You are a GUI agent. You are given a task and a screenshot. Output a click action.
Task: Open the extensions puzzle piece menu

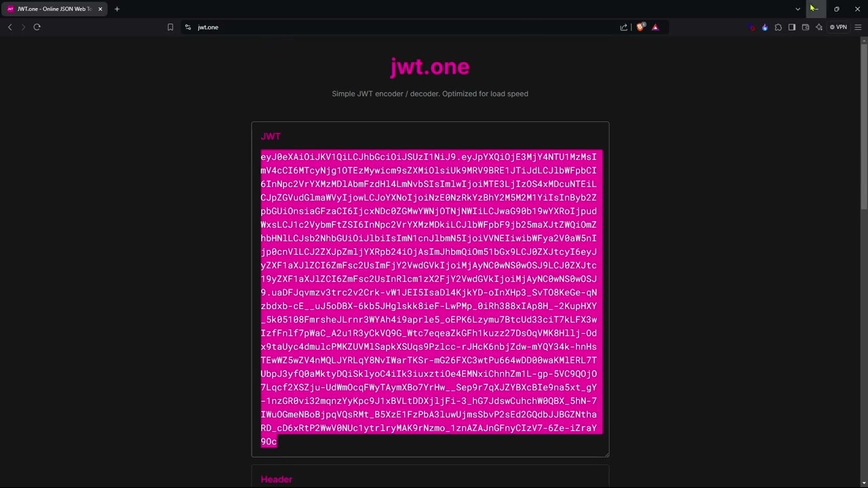778,27
